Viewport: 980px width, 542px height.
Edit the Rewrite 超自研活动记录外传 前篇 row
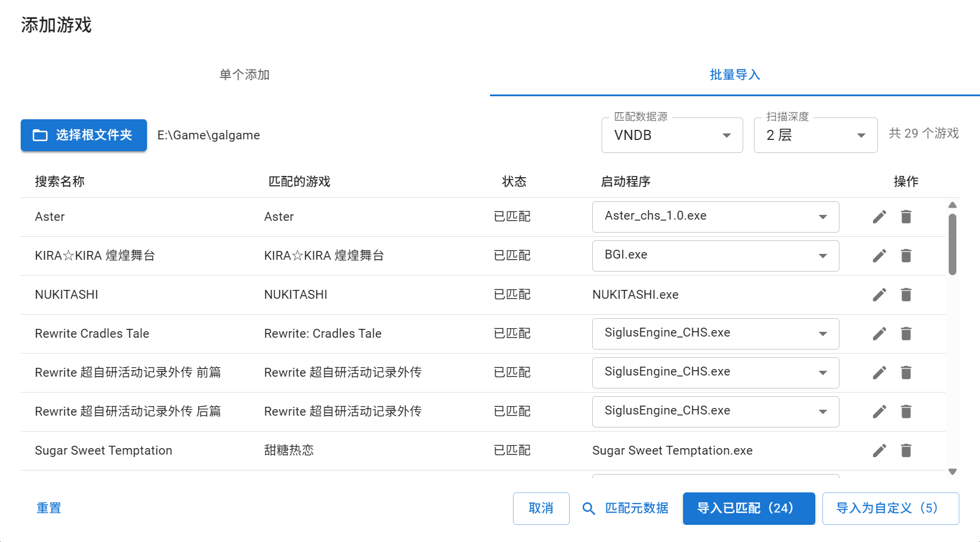(879, 373)
